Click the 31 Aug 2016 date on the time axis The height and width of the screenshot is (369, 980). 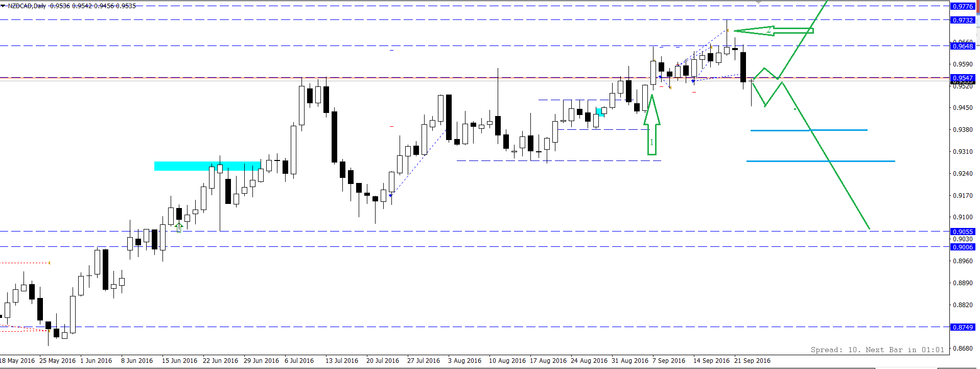click(x=629, y=361)
